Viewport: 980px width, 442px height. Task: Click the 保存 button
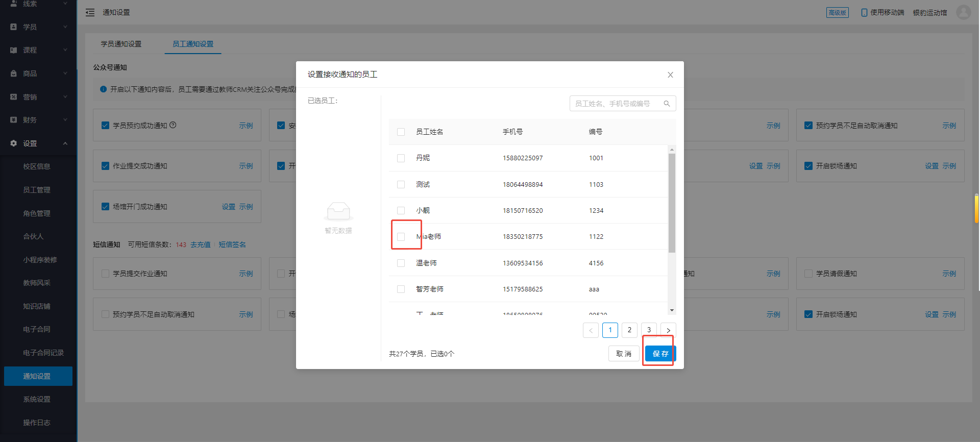tap(660, 354)
